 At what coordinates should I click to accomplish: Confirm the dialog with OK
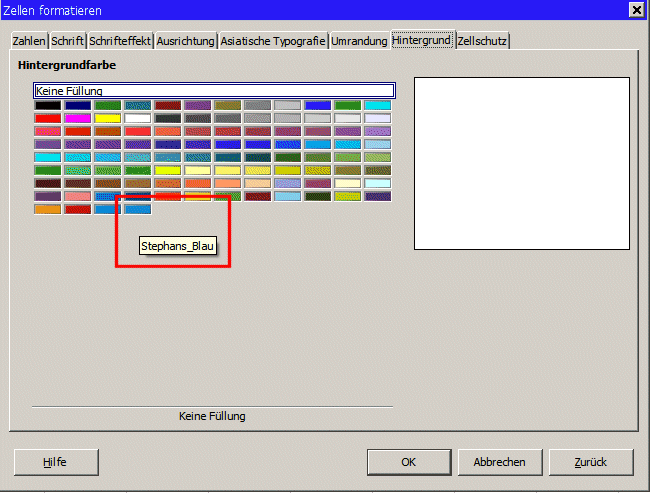pyautogui.click(x=408, y=462)
